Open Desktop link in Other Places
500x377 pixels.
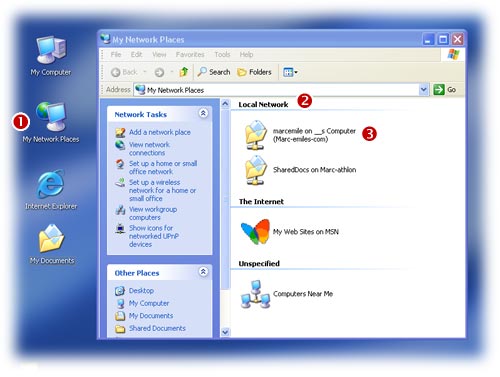click(141, 291)
